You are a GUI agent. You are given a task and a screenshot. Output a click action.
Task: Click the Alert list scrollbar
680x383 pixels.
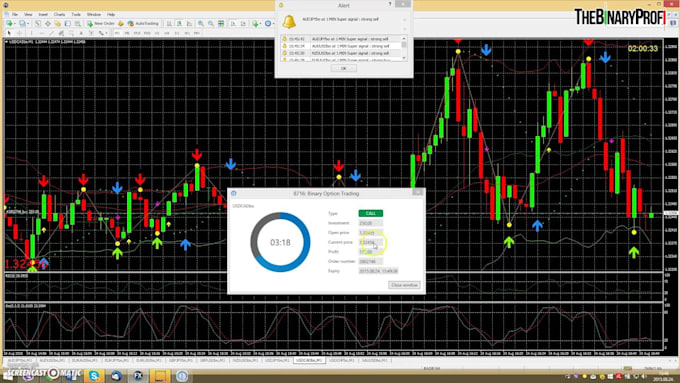404,48
